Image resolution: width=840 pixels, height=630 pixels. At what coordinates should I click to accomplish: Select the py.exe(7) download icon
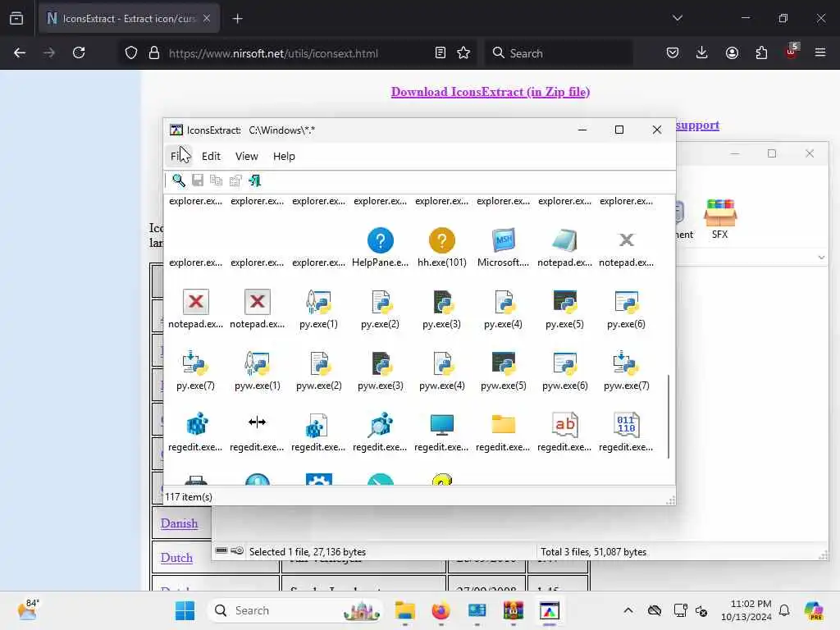195,363
